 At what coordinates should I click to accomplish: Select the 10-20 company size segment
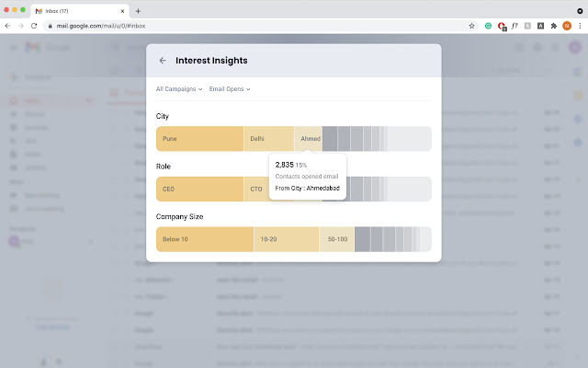pos(287,239)
